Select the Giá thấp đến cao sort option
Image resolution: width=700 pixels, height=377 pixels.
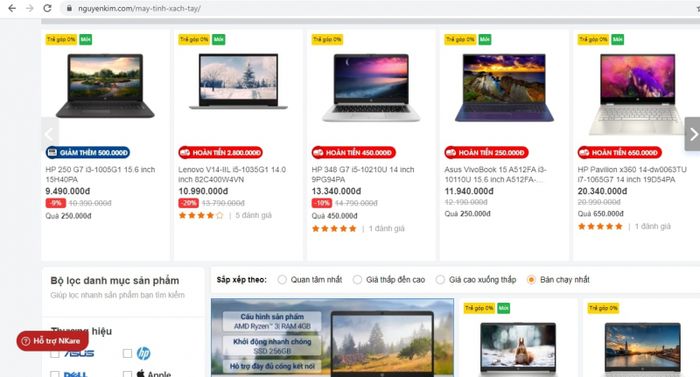coord(357,280)
